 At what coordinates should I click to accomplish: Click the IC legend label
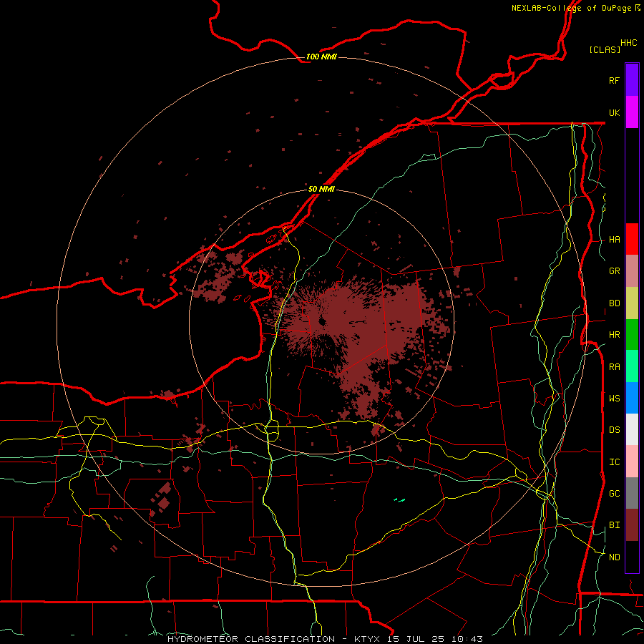[x=614, y=462]
